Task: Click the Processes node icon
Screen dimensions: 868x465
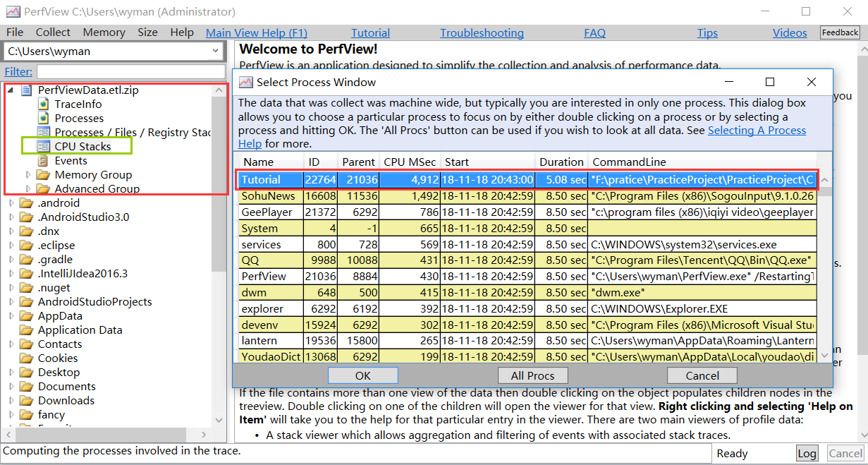Action: [44, 119]
